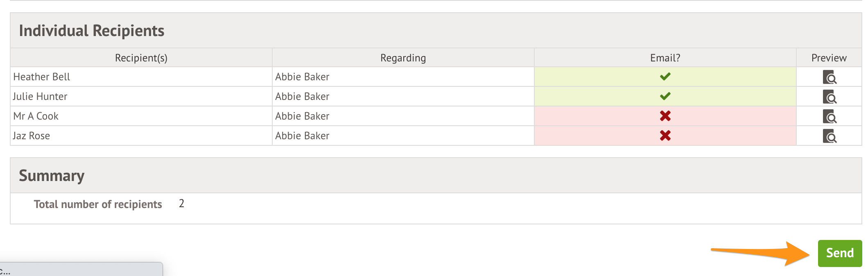868x276 pixels.
Task: Select the Regarding column header
Action: coord(403,58)
